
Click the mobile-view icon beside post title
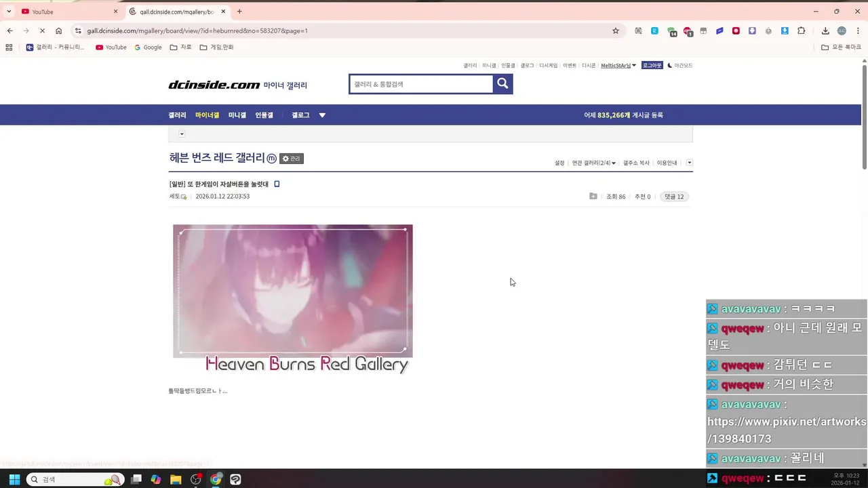point(277,184)
